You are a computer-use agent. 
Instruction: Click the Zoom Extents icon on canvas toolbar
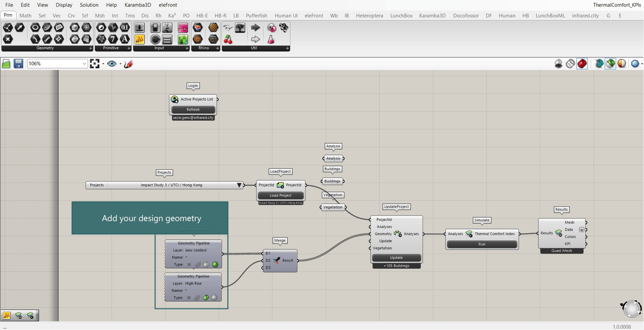pyautogui.click(x=95, y=64)
